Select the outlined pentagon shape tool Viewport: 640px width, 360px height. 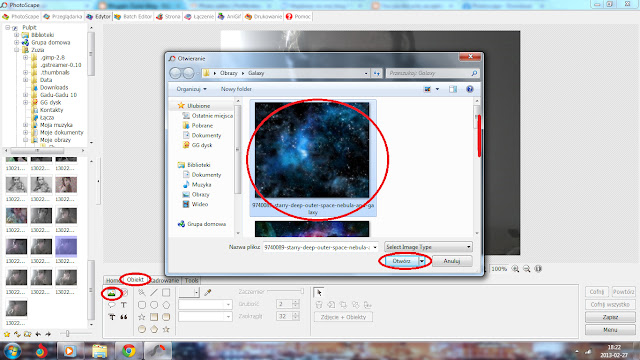tap(166, 304)
